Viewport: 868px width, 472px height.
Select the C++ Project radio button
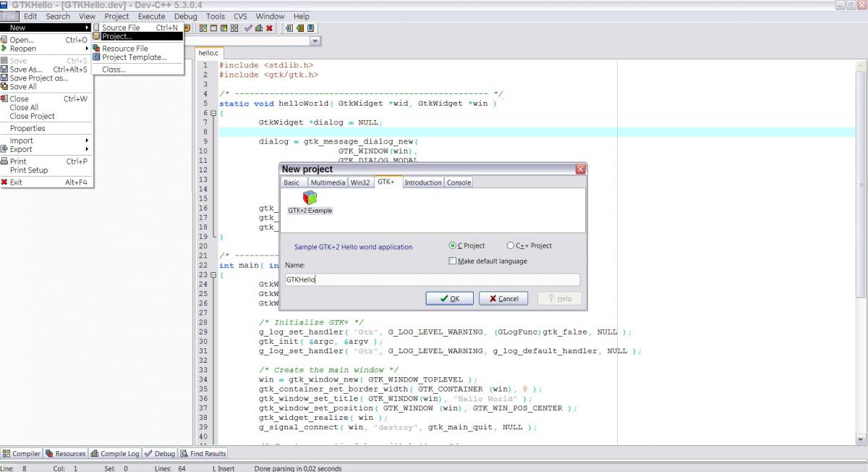pyautogui.click(x=529, y=245)
